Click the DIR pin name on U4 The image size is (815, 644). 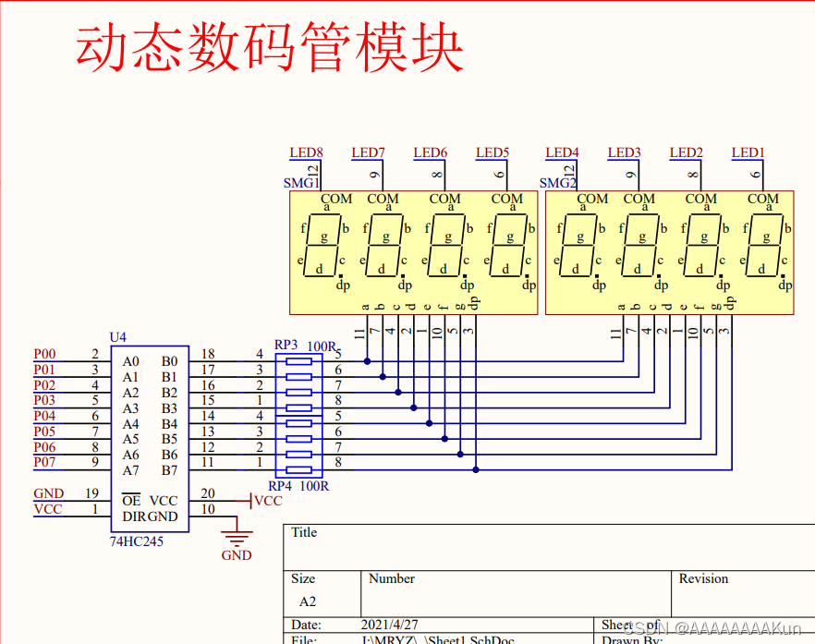134,516
